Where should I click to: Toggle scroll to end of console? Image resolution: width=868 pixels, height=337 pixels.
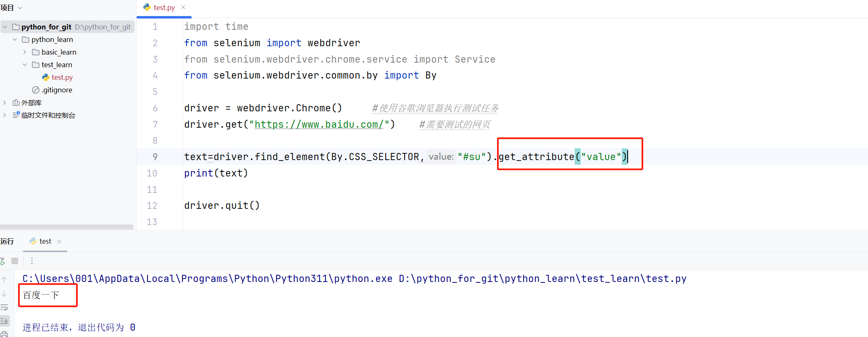[x=4, y=321]
